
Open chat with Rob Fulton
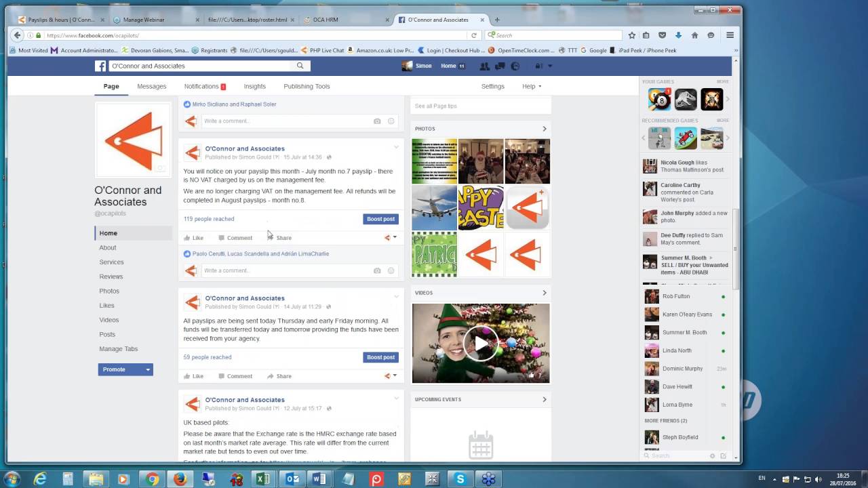coord(685,296)
